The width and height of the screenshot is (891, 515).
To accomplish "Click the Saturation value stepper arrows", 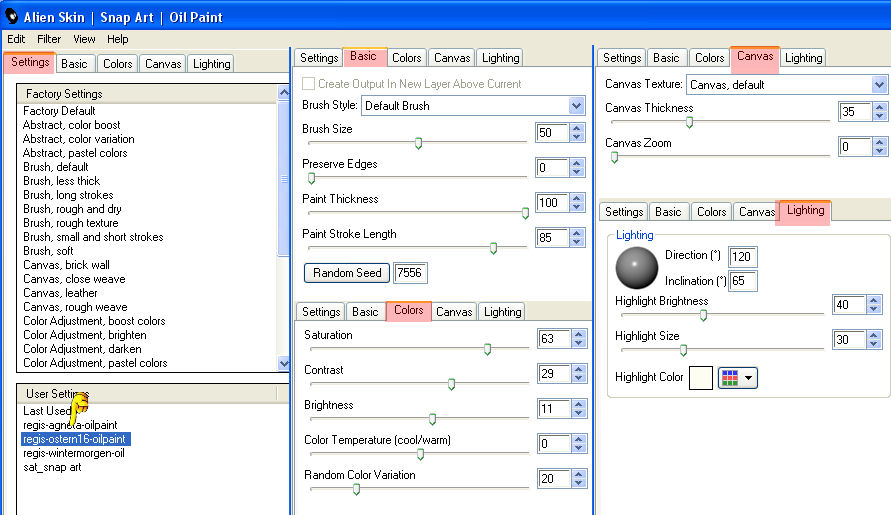I will click(x=578, y=339).
